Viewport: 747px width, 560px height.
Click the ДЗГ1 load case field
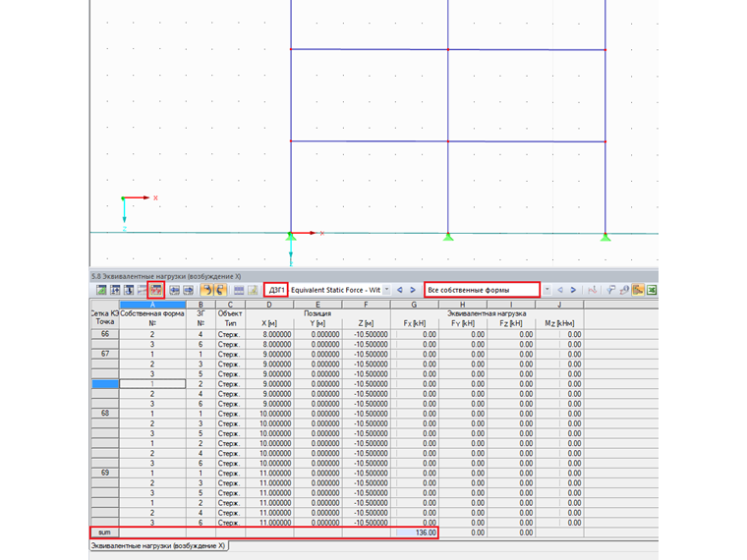[x=276, y=290]
